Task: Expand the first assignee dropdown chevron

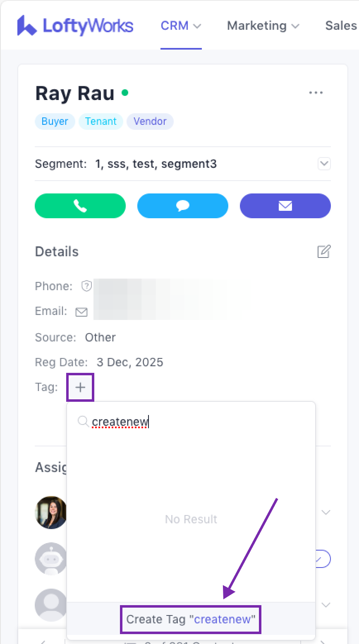Action: point(326,513)
